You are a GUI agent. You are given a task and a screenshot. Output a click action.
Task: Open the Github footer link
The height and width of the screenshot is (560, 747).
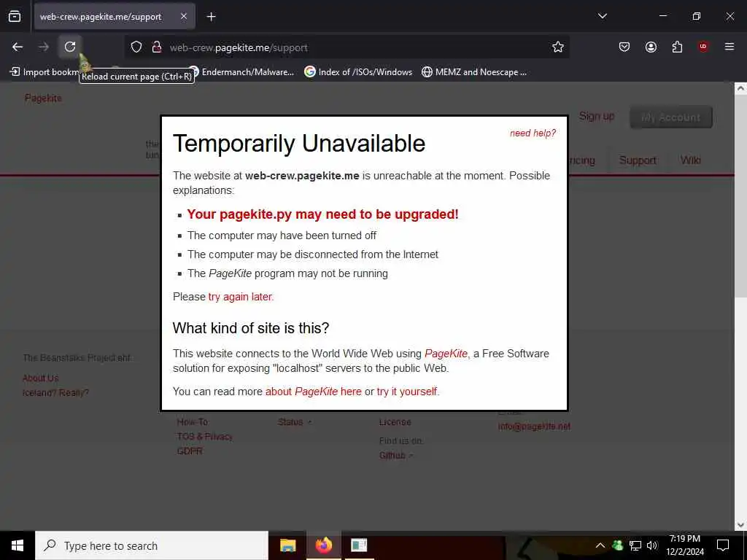click(x=392, y=455)
